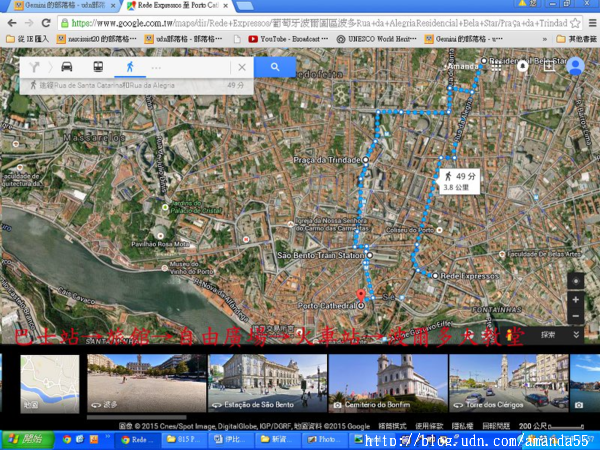Expand bookmarks overflow chevron
Image resolution: width=600 pixels, height=450 pixels.
[545, 39]
